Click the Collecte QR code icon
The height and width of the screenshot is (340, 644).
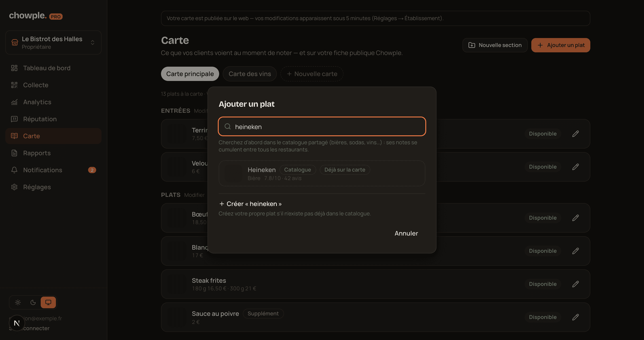point(14,85)
